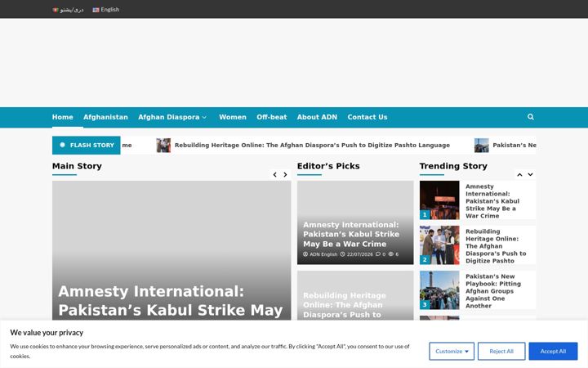Open trending Pakistan's New Playbook headline
Image resolution: width=588 pixels, height=368 pixels.
[x=493, y=291]
